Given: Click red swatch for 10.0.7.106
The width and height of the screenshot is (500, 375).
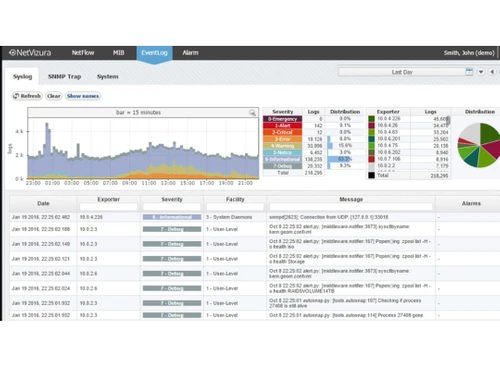Looking at the screenshot, I should [371, 159].
